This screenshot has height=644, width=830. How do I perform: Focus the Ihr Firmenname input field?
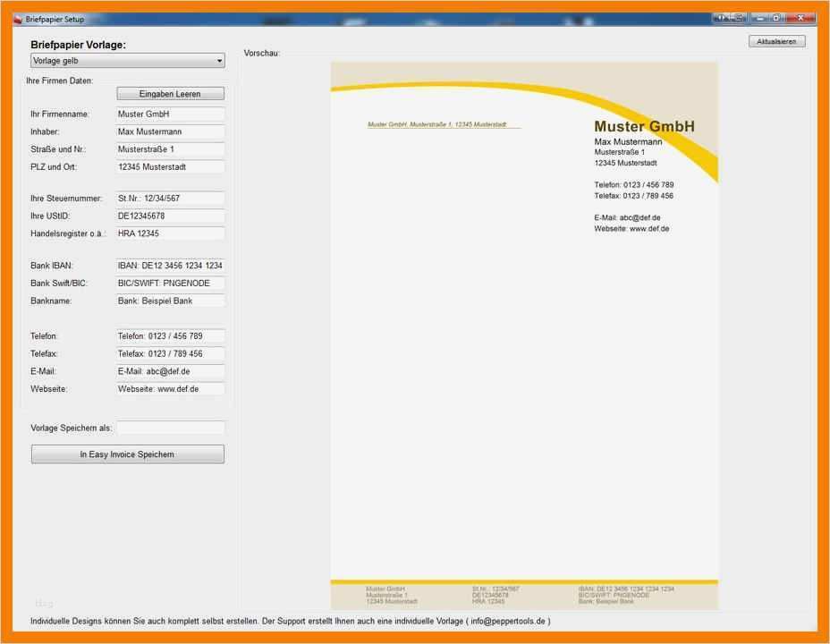point(170,114)
